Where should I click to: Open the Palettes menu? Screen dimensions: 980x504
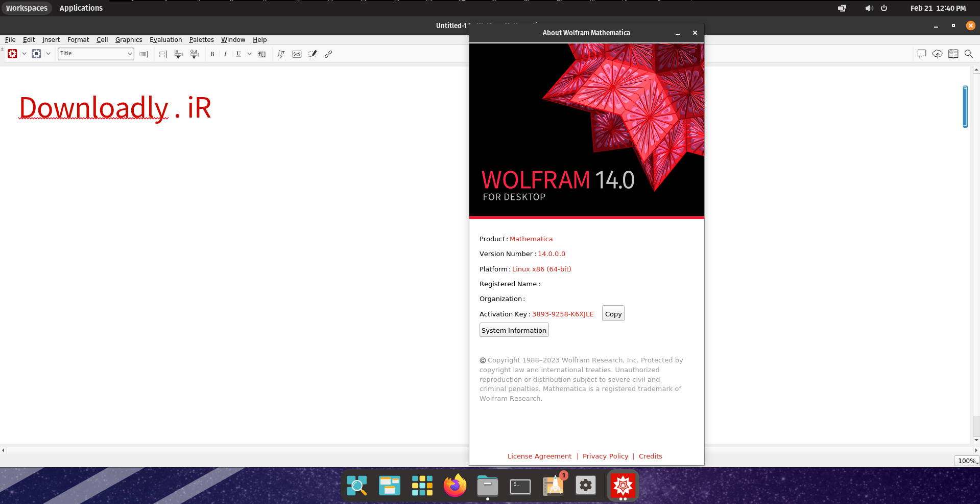pos(201,40)
